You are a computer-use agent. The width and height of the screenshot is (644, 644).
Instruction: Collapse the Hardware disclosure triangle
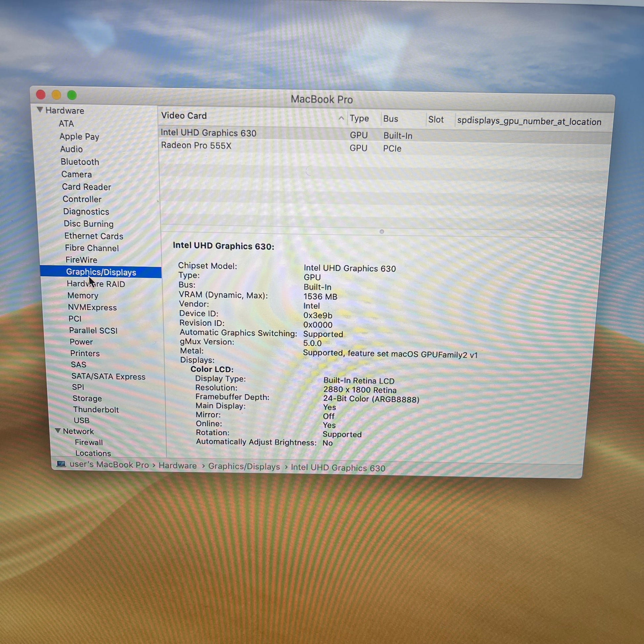click(40, 110)
